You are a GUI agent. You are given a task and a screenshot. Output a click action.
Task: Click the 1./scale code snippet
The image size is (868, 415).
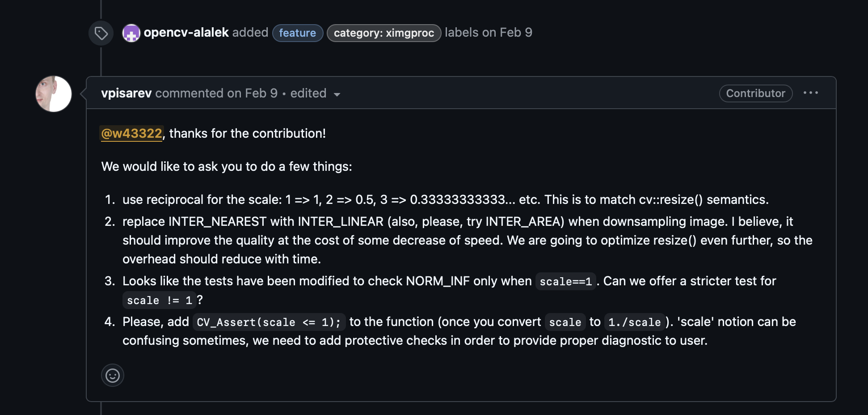634,322
